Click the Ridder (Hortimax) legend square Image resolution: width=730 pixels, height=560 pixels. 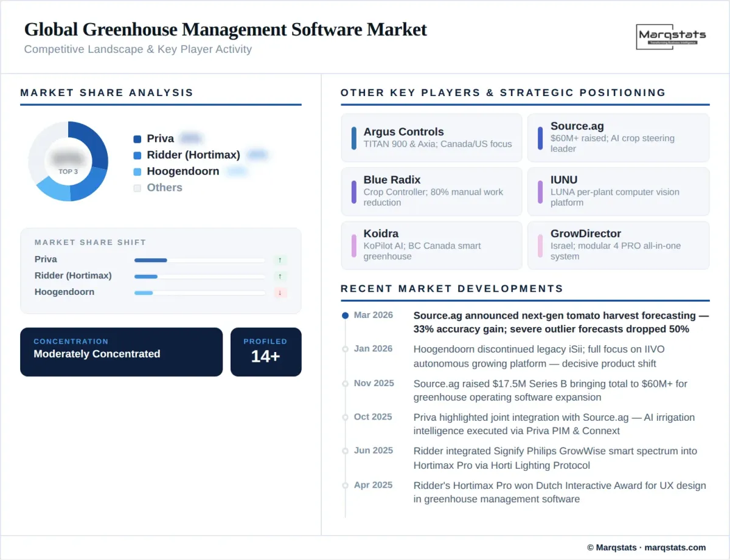pyautogui.click(x=137, y=154)
